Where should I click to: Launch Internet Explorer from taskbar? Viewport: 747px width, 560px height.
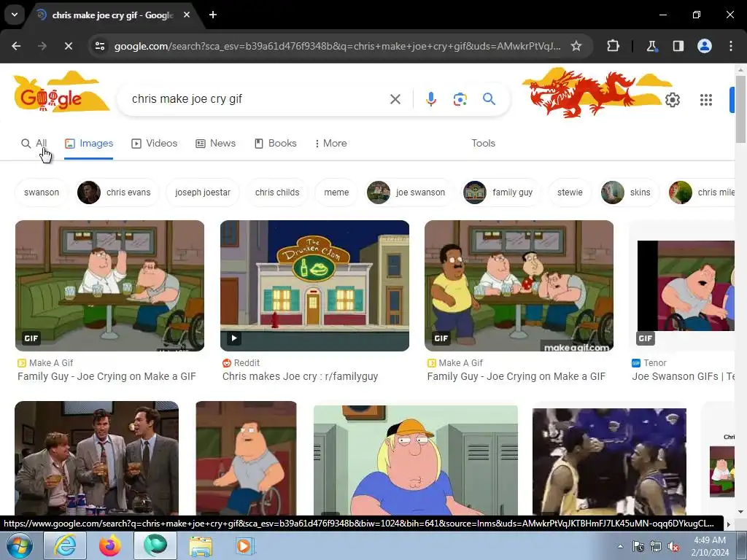[x=65, y=545]
